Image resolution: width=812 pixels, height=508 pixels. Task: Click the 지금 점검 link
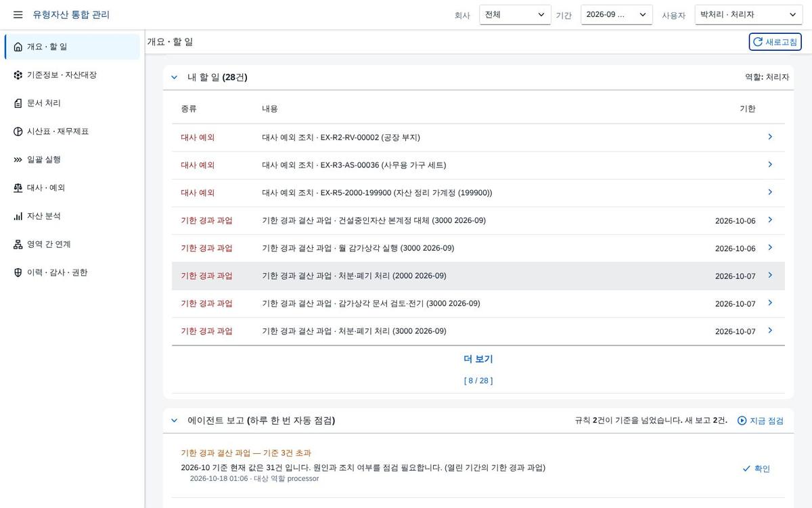[760, 421]
